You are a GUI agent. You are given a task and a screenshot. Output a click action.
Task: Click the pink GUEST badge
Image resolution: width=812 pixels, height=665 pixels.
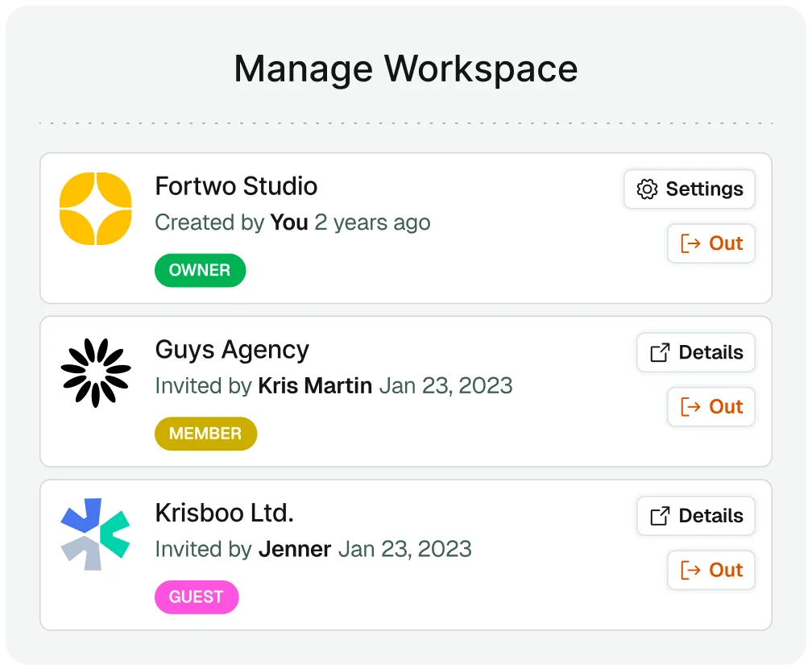(x=197, y=596)
